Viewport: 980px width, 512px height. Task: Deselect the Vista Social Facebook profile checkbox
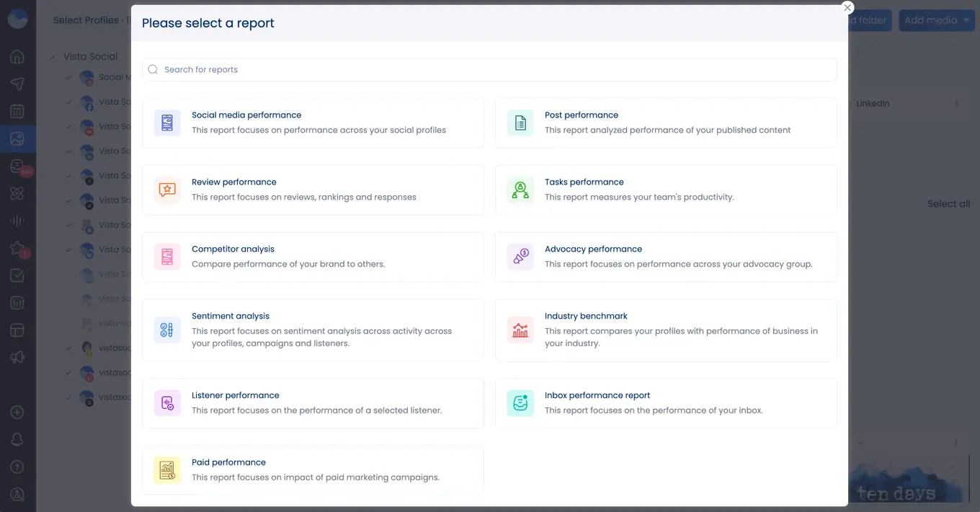(x=69, y=102)
